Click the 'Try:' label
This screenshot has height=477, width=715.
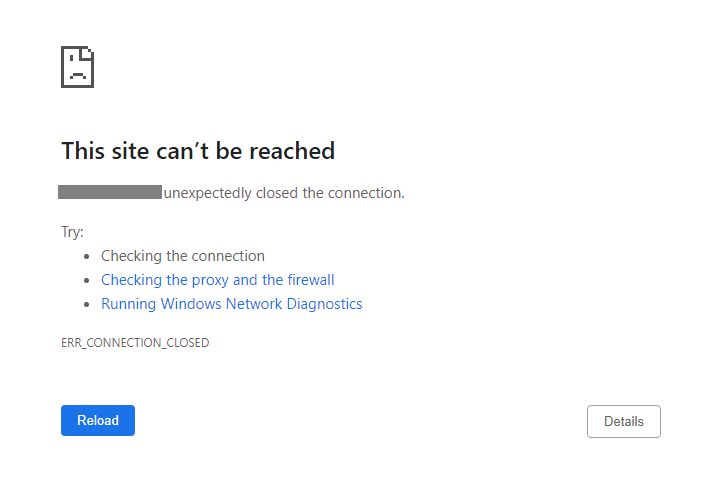point(73,232)
